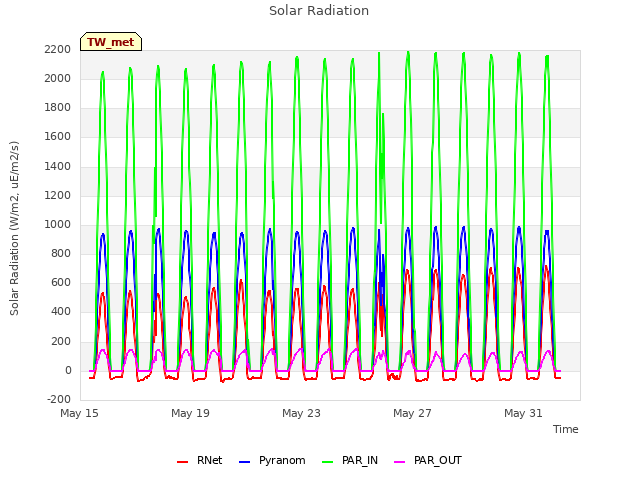Click the May 23 x-axis tick label
This screenshot has width=640, height=480.
[301, 413]
